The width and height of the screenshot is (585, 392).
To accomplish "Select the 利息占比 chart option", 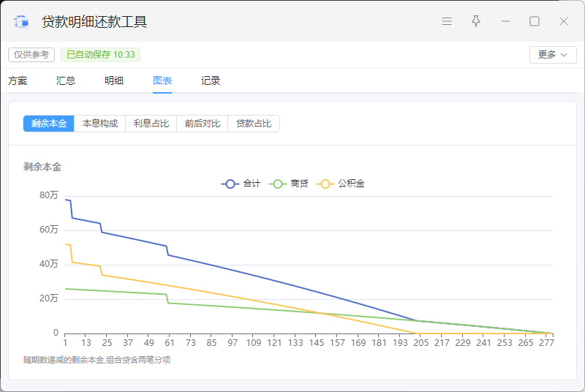I will (x=151, y=124).
